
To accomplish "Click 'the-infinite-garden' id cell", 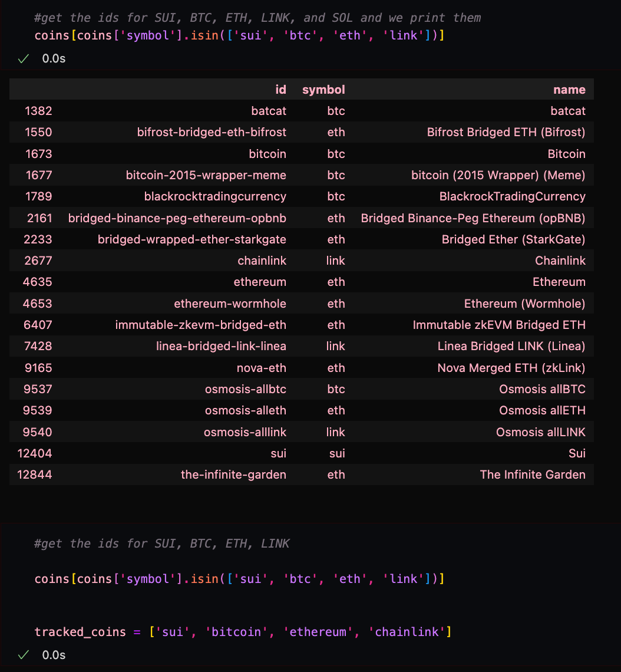I will coord(233,475).
